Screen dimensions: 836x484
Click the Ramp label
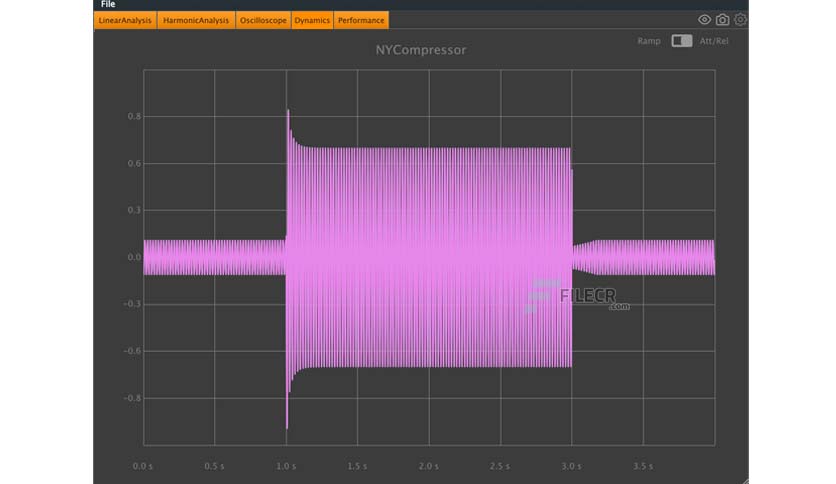coord(649,41)
